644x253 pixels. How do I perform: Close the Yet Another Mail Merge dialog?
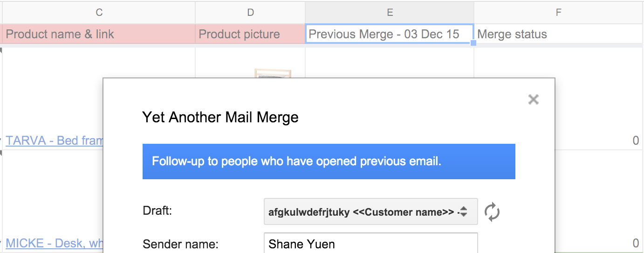pos(534,99)
